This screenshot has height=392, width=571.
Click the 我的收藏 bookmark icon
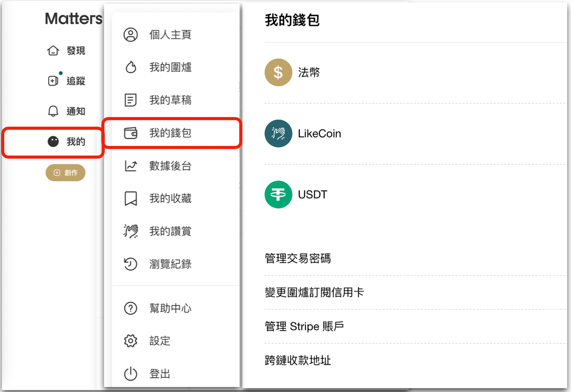[130, 199]
